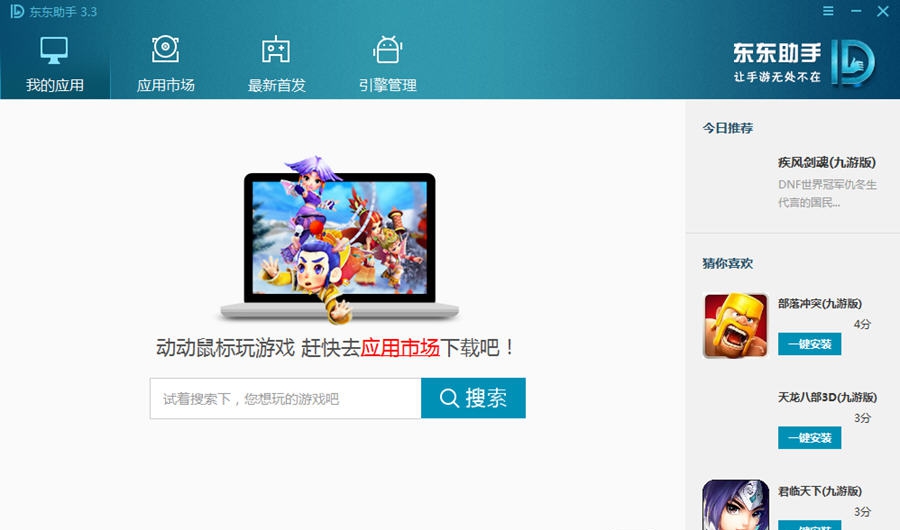The image size is (900, 530).
Task: Minimize the 东东助手 window
Action: coord(856,11)
